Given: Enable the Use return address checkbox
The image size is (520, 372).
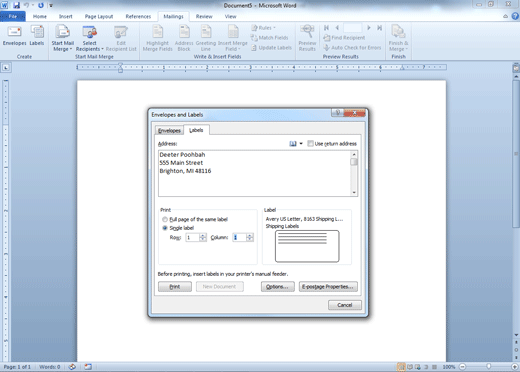Looking at the screenshot, I should point(310,144).
